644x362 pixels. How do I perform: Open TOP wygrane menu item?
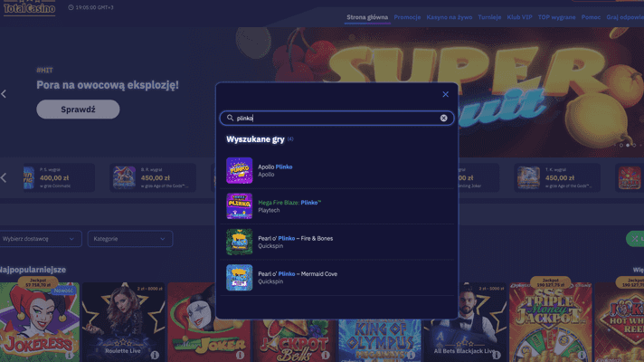point(556,17)
